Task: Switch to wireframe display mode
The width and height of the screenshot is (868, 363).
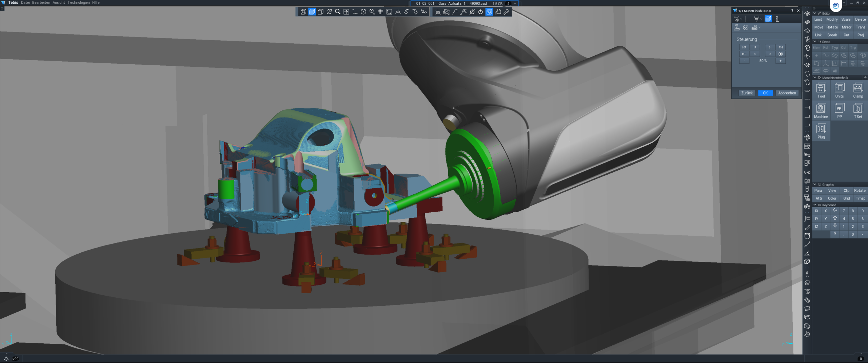Action: pyautogui.click(x=303, y=12)
